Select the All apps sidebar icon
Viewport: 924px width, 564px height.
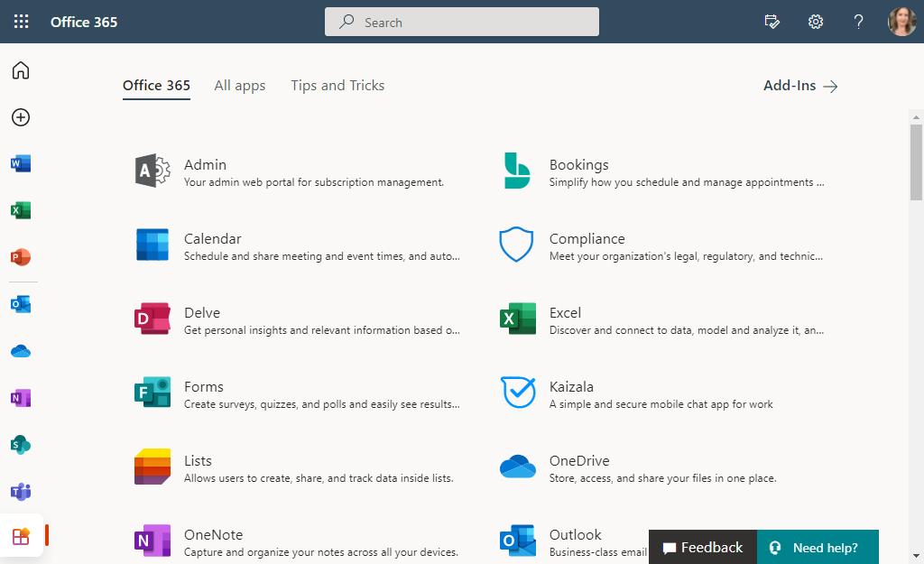pyautogui.click(x=21, y=536)
